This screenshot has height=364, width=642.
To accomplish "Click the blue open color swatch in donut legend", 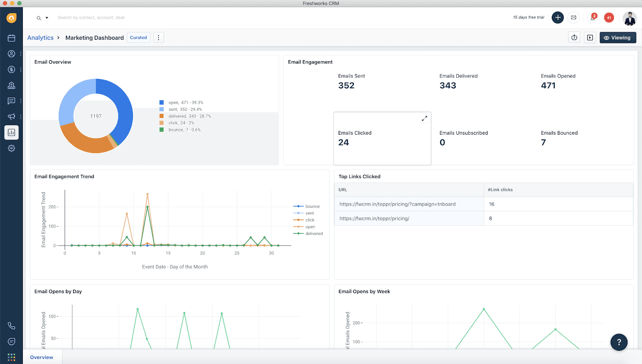I will pyautogui.click(x=161, y=102).
